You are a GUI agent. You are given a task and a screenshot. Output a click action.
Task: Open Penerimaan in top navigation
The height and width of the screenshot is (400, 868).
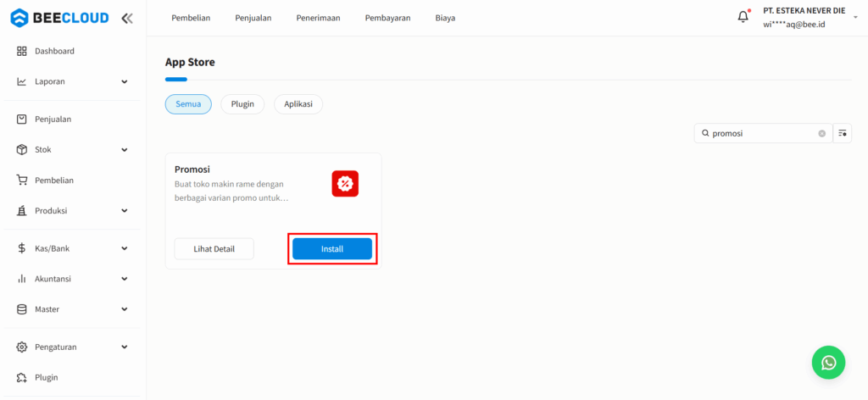(x=319, y=18)
